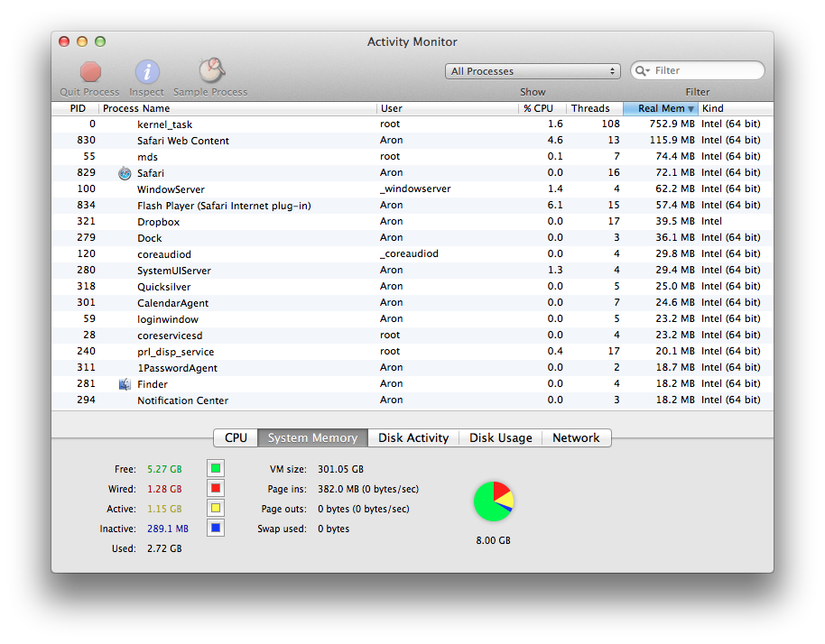Switch to Disk Usage tab
This screenshot has height=644, width=825.
(500, 438)
